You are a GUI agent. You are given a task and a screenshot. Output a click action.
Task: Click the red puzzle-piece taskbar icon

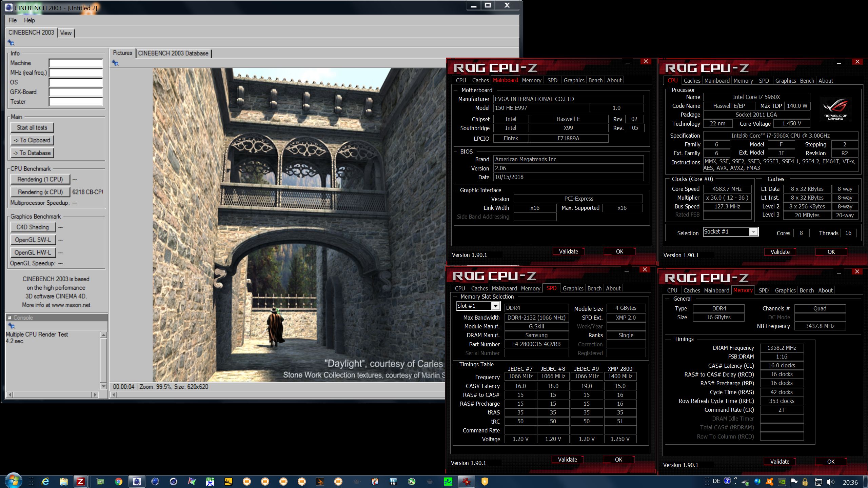click(466, 482)
